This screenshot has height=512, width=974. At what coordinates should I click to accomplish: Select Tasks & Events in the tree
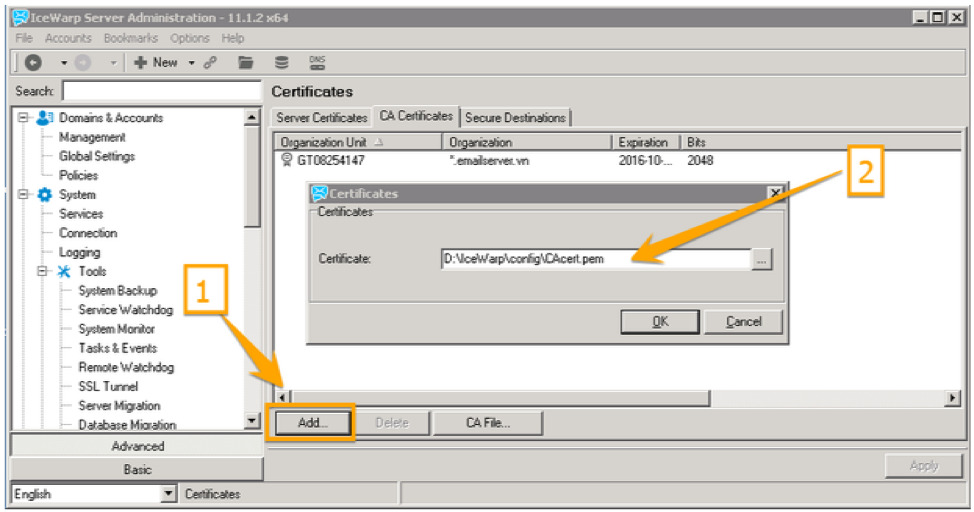point(117,348)
